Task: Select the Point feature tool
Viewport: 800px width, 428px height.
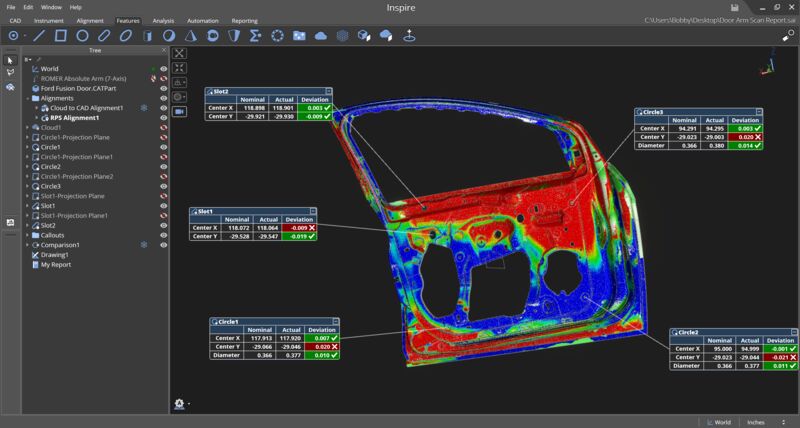Action: (x=14, y=36)
